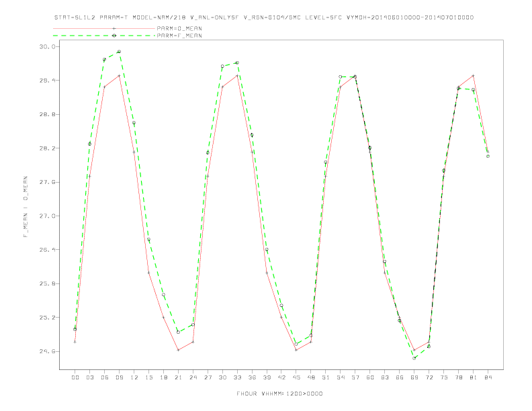Click the 00 forecast hour tick label
532x411 pixels.
75,377
